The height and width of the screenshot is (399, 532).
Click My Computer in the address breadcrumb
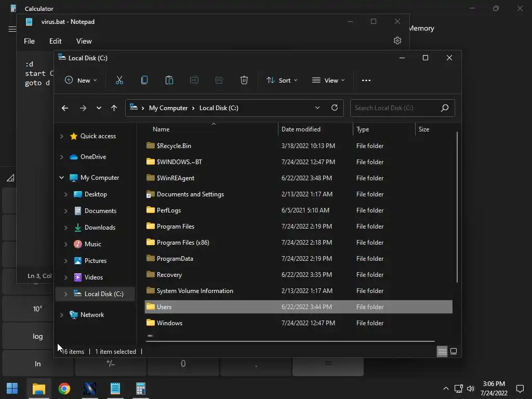click(168, 108)
